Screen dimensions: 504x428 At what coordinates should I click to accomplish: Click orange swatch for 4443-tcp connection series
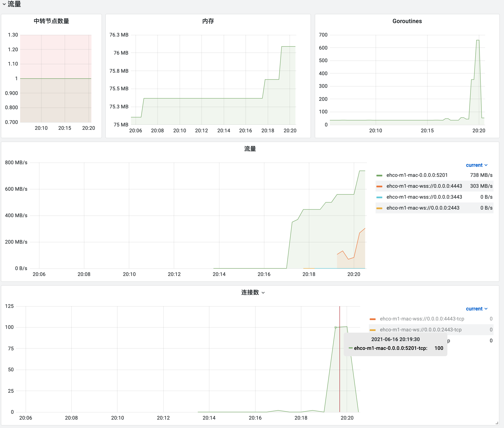[x=373, y=319]
